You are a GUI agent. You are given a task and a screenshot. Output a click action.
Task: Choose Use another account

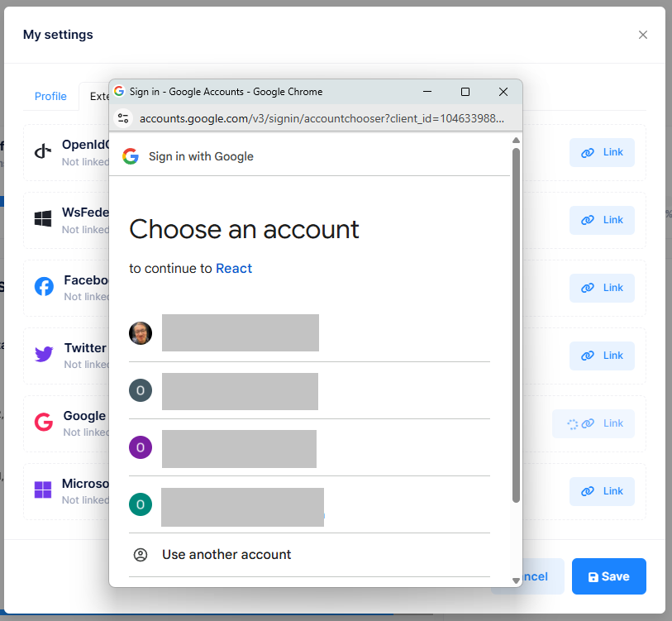309,555
